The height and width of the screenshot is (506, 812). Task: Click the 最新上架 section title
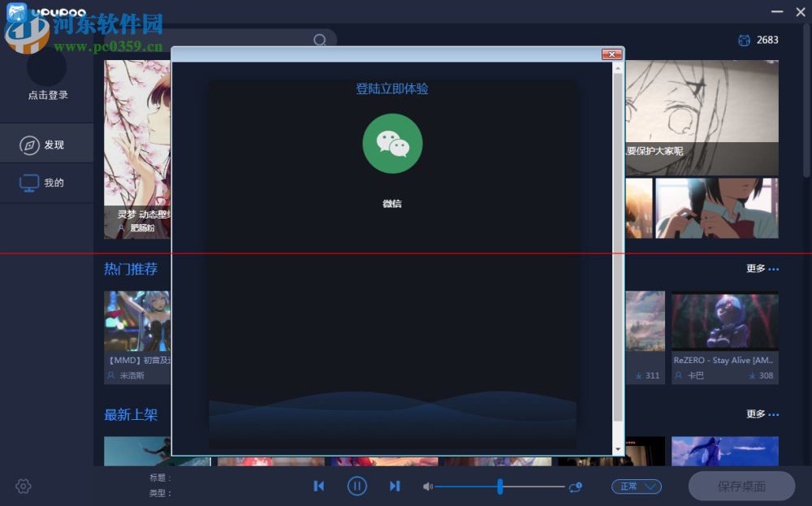[x=131, y=414]
